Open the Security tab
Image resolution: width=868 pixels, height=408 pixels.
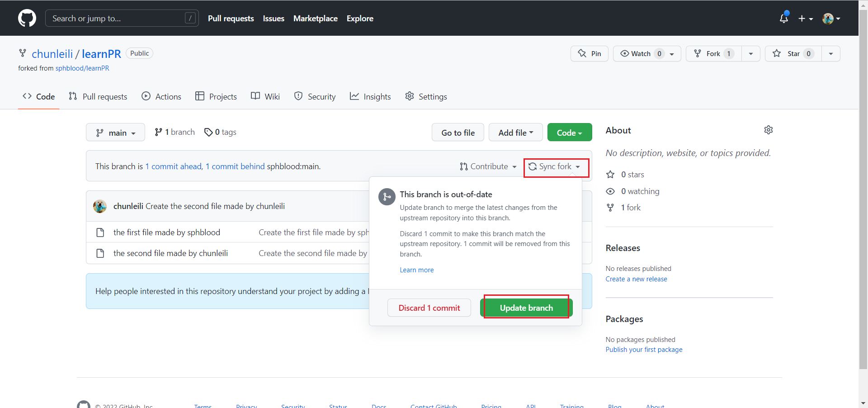click(x=315, y=96)
